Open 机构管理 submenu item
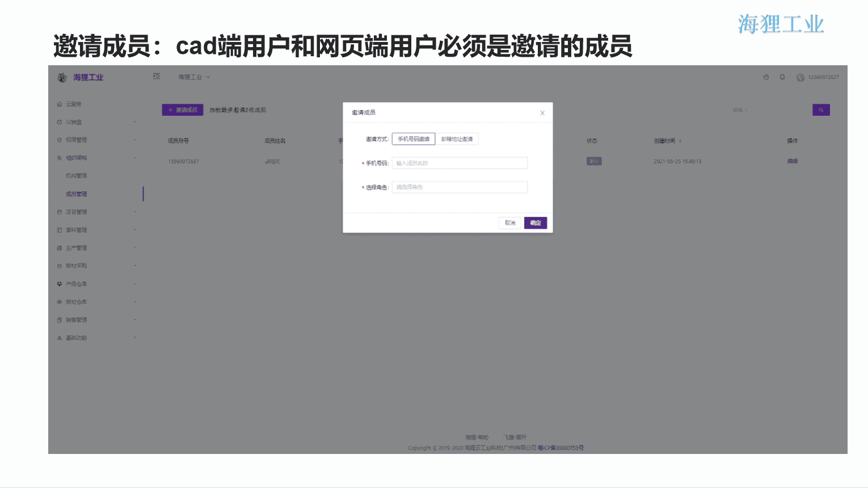Screen dimensions: 868x488 click(x=76, y=176)
